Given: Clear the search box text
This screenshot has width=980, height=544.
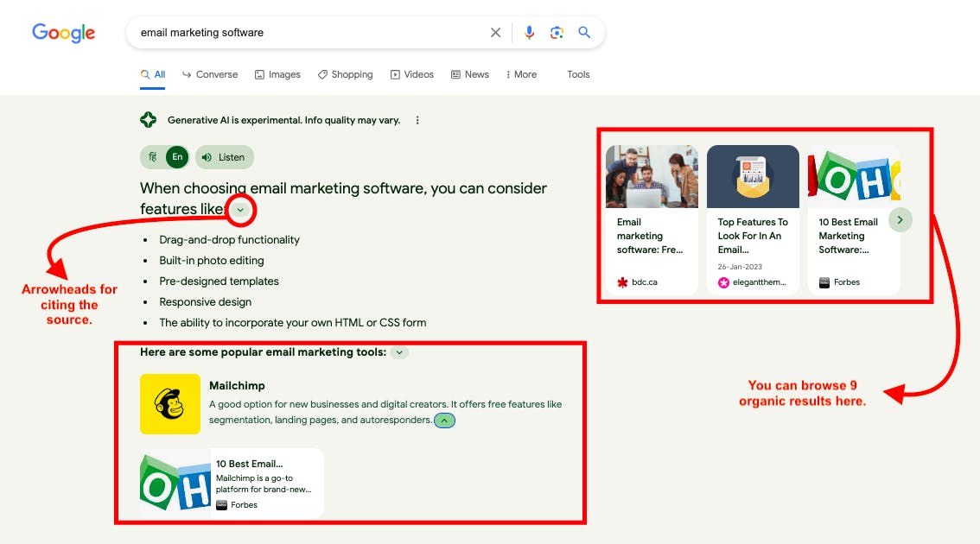Looking at the screenshot, I should [495, 33].
